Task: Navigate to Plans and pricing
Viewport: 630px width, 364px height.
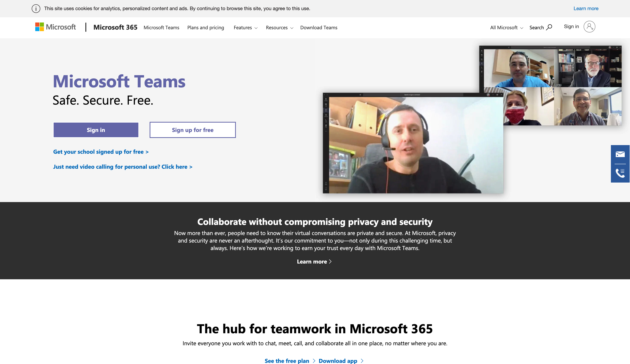Action: 205,28
